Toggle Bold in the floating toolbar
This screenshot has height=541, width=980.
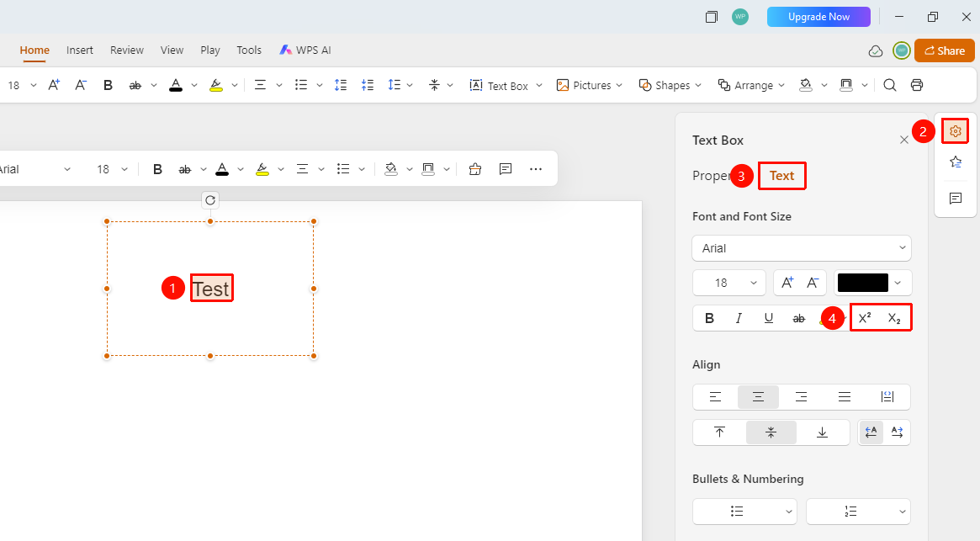[157, 169]
